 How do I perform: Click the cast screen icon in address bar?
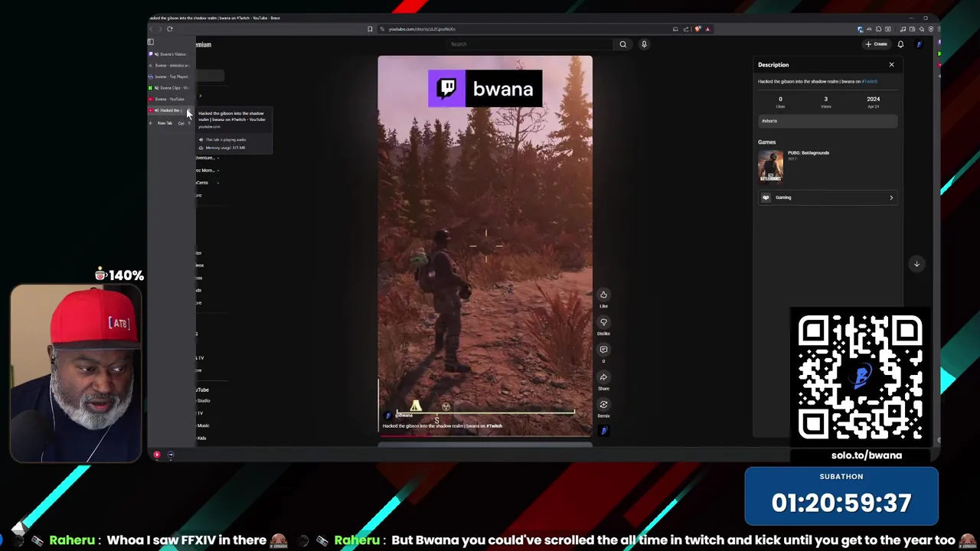point(675,29)
